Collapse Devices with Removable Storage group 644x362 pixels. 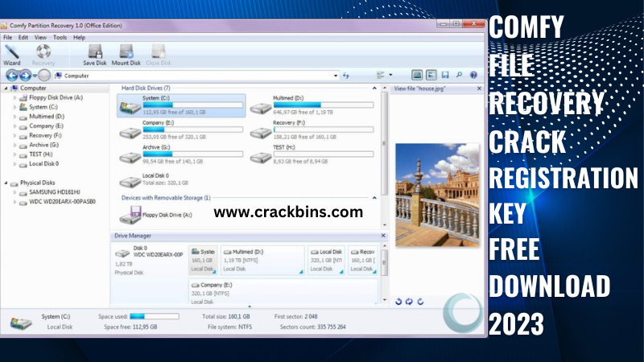pyautogui.click(x=374, y=198)
